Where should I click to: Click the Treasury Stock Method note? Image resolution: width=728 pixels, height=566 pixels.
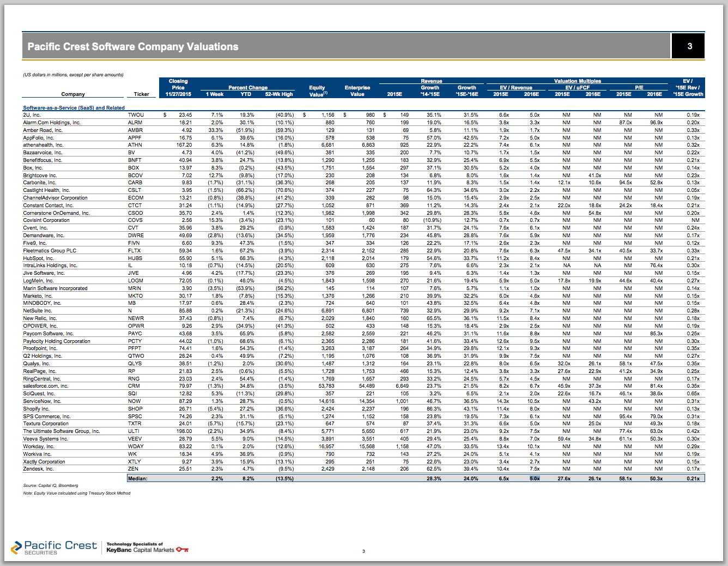tap(77, 493)
